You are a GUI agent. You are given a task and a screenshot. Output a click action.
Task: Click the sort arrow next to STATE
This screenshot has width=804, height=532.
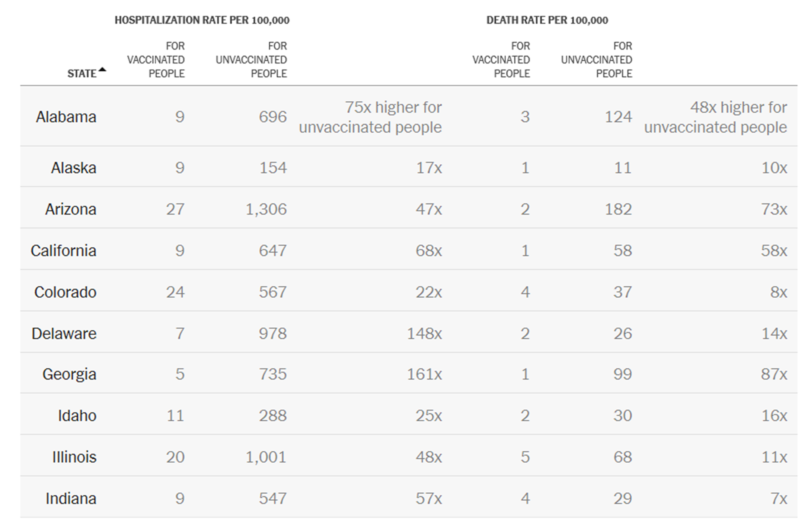point(102,70)
